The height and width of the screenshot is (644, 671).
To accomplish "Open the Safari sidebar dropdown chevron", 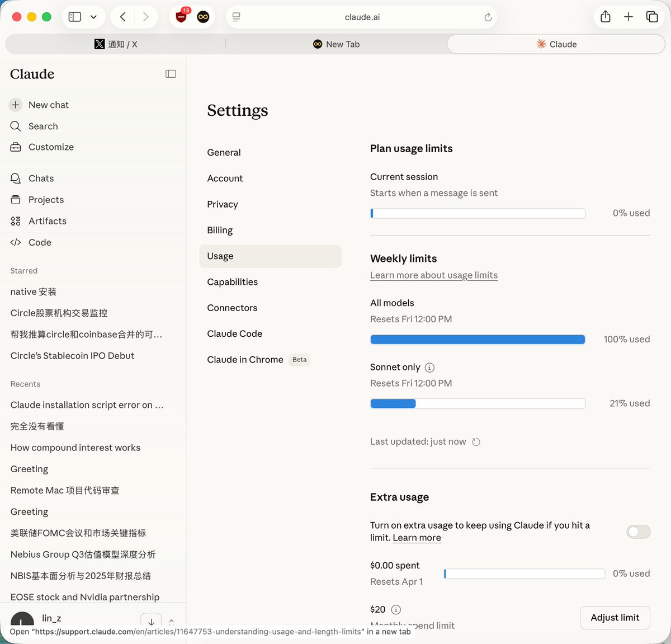I will (93, 17).
